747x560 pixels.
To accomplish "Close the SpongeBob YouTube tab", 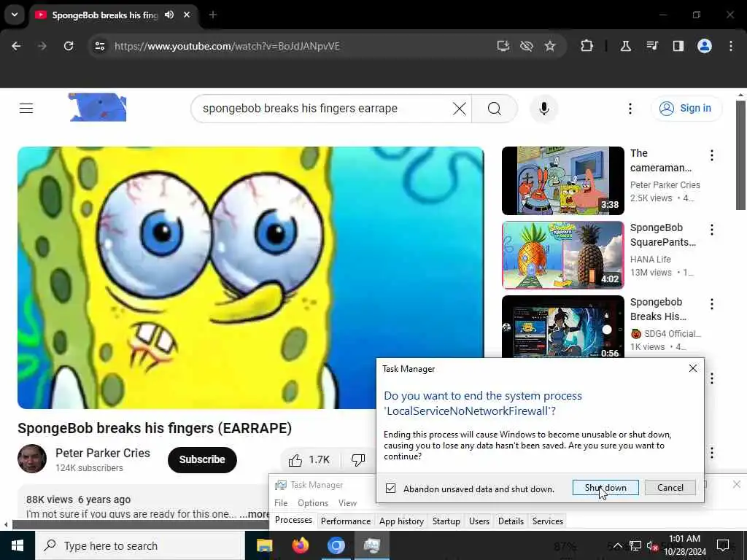I will click(x=187, y=15).
